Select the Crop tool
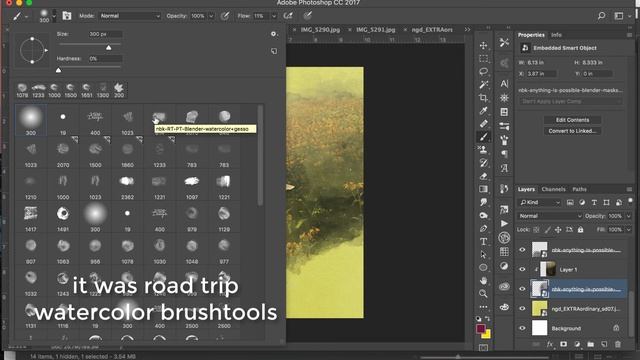640x360 pixels. coord(484,98)
